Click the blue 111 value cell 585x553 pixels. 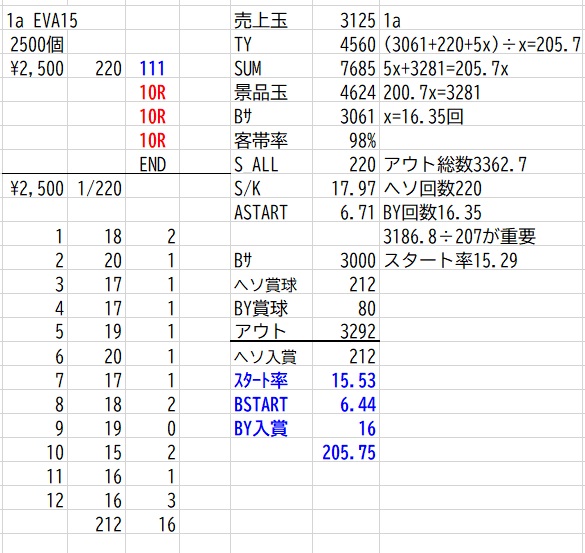tap(152, 68)
